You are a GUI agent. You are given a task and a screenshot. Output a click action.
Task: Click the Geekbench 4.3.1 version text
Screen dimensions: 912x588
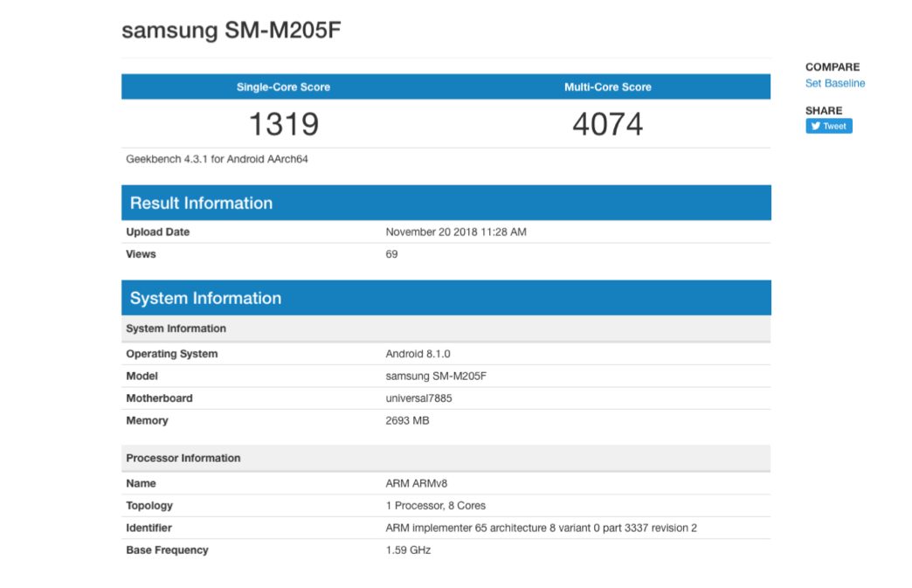[217, 159]
